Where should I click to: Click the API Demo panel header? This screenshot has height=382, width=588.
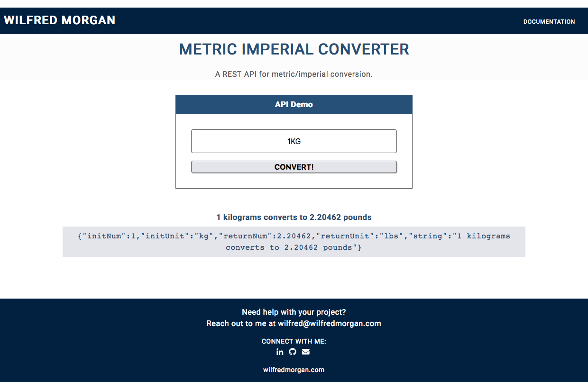pos(294,104)
